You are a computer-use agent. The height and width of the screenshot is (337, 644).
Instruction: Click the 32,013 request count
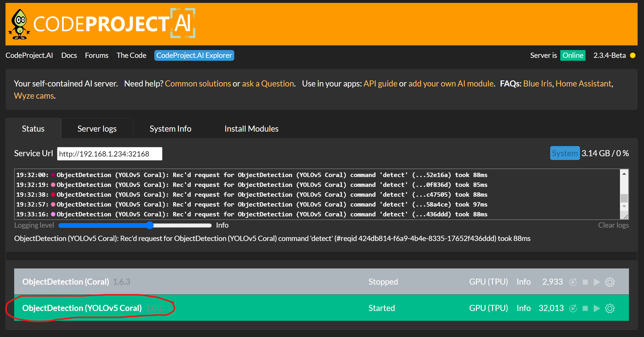pos(551,308)
